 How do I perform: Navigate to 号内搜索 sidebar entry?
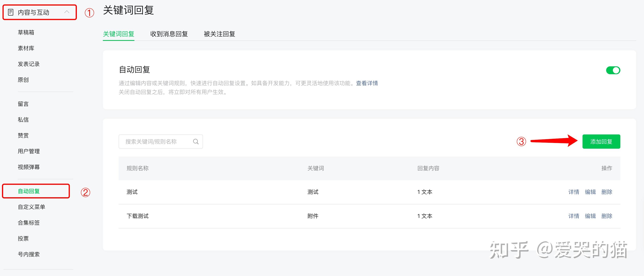point(29,254)
